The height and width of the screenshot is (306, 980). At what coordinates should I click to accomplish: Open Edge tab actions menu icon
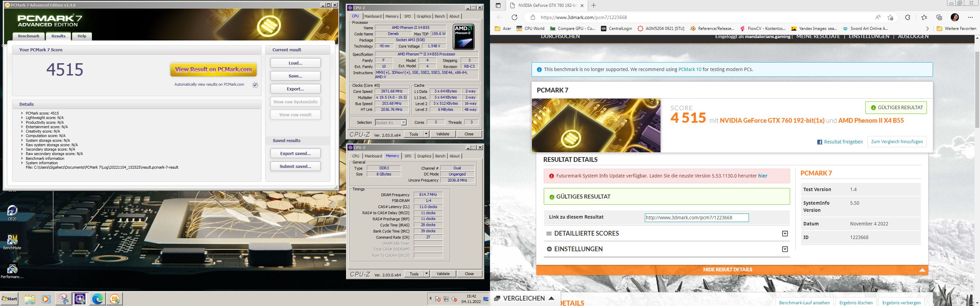pyautogui.click(x=498, y=5)
